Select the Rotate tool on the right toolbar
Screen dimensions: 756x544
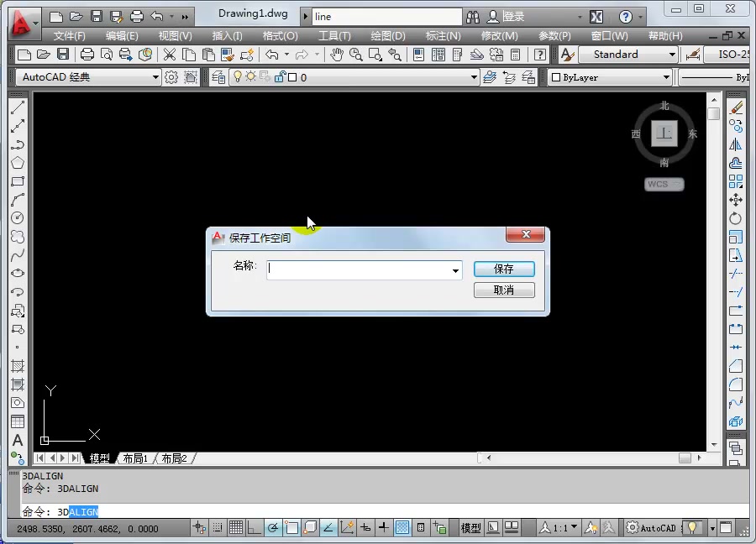pos(736,218)
